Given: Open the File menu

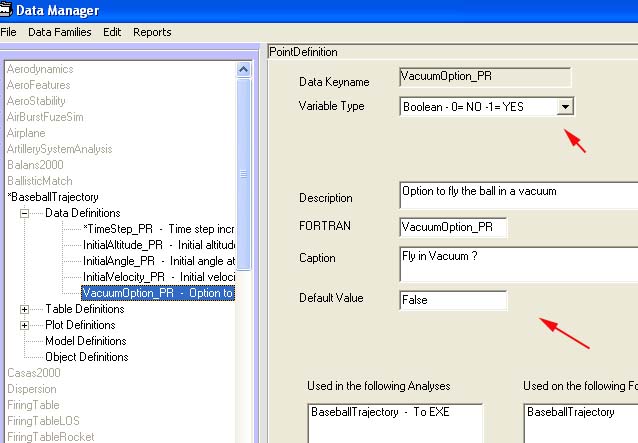Looking at the screenshot, I should (8, 32).
